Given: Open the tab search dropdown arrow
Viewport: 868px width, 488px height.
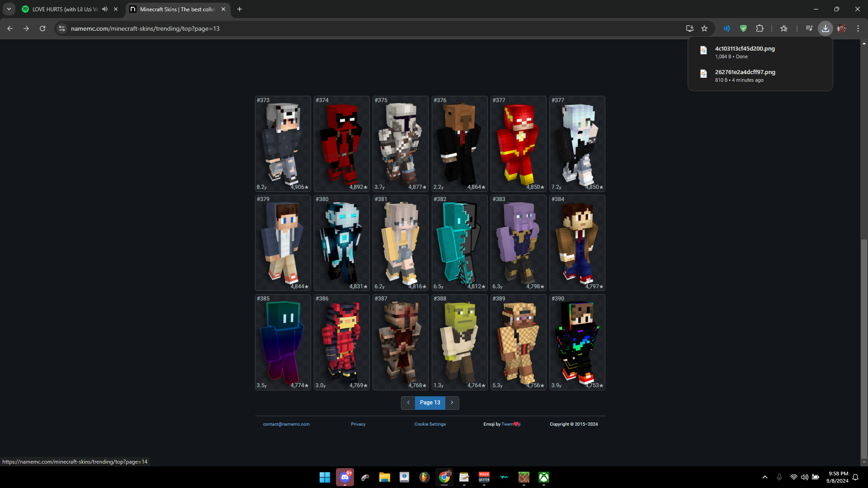Looking at the screenshot, I should [x=9, y=9].
